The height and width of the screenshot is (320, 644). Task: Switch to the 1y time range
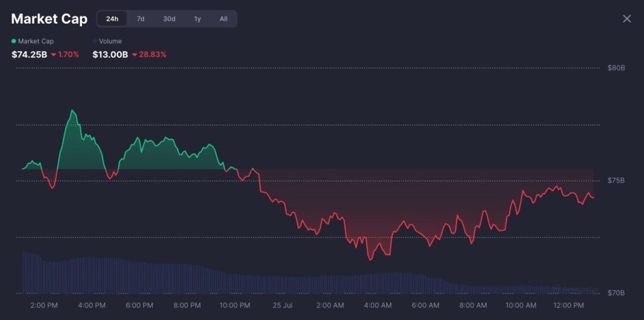click(197, 19)
